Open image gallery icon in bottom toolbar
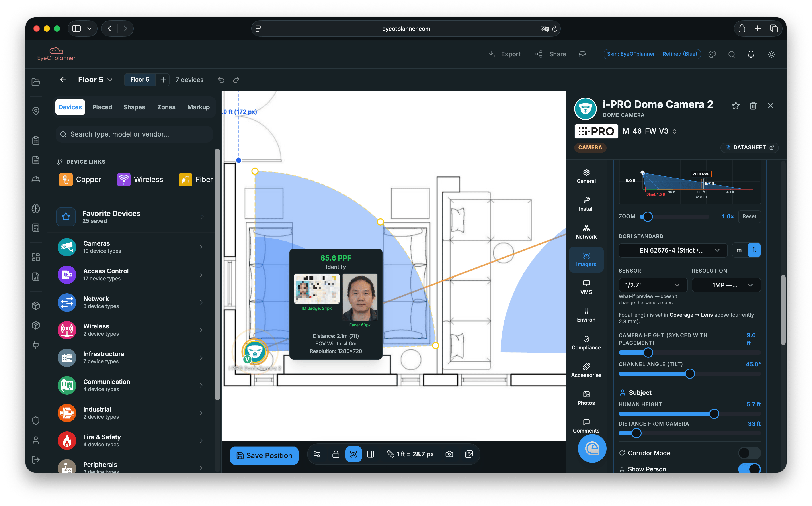 coord(469,454)
